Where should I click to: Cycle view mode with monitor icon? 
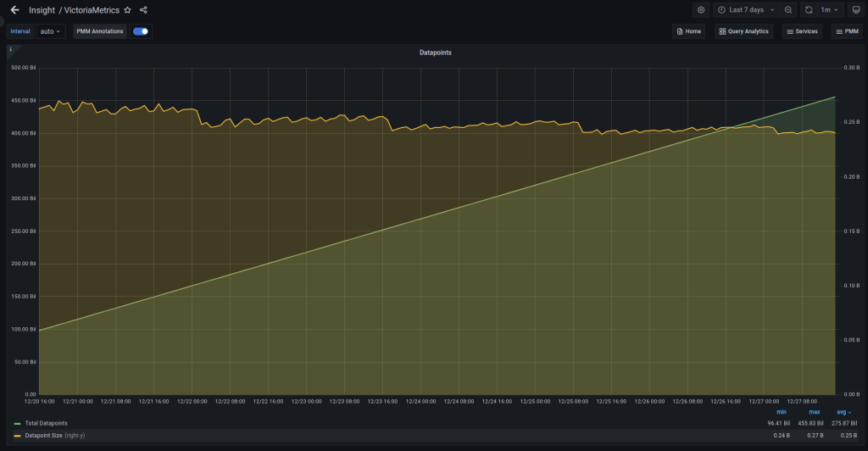pyautogui.click(x=854, y=10)
